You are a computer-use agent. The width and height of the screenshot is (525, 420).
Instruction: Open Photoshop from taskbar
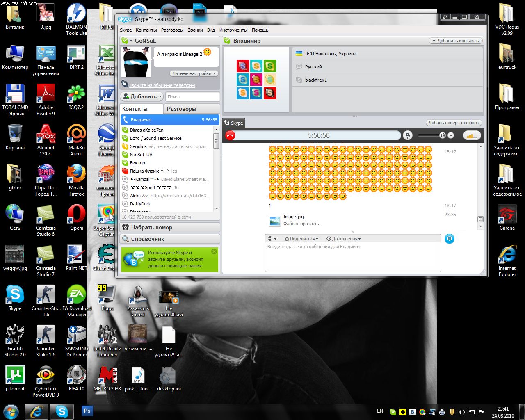[87, 411]
